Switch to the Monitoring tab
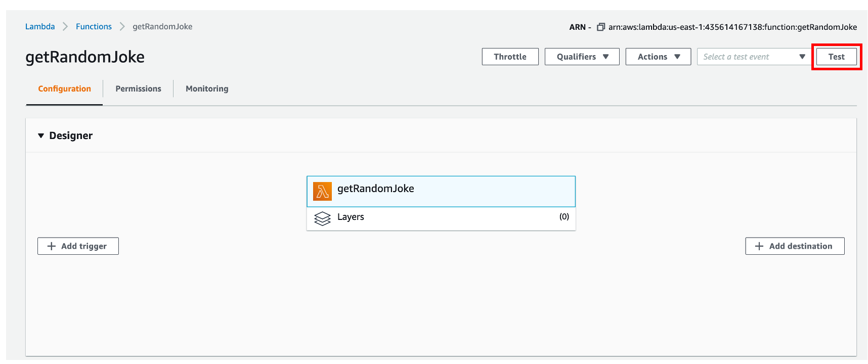 tap(207, 88)
